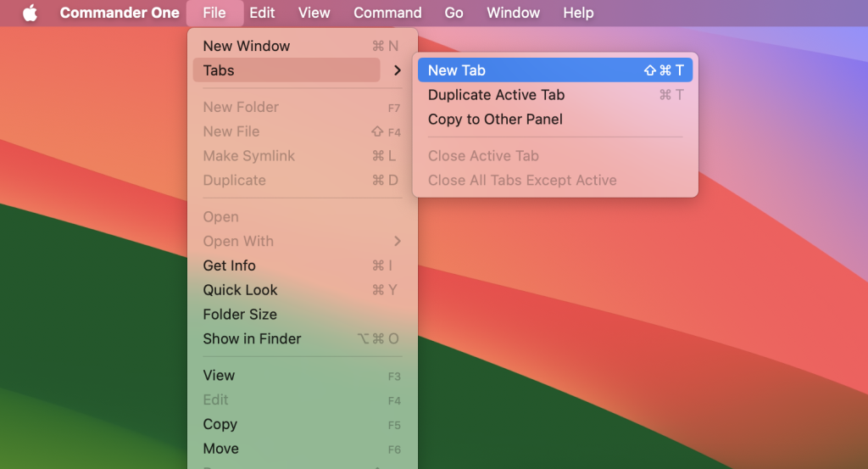Choose Copy F5 menu item

tap(303, 423)
